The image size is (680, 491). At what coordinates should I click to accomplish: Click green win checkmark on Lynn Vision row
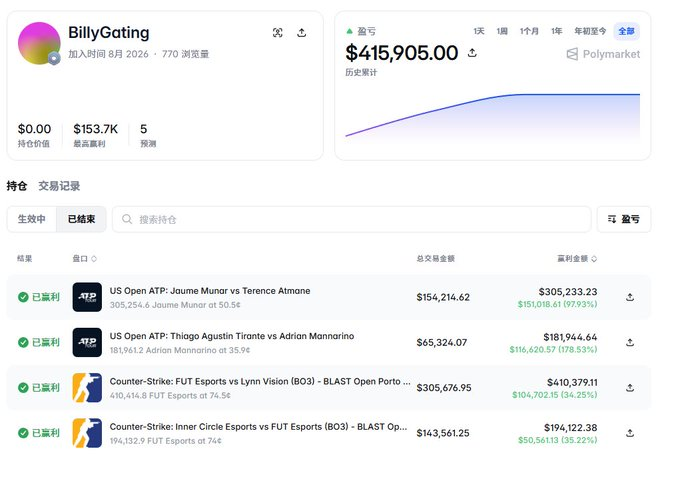(23, 388)
